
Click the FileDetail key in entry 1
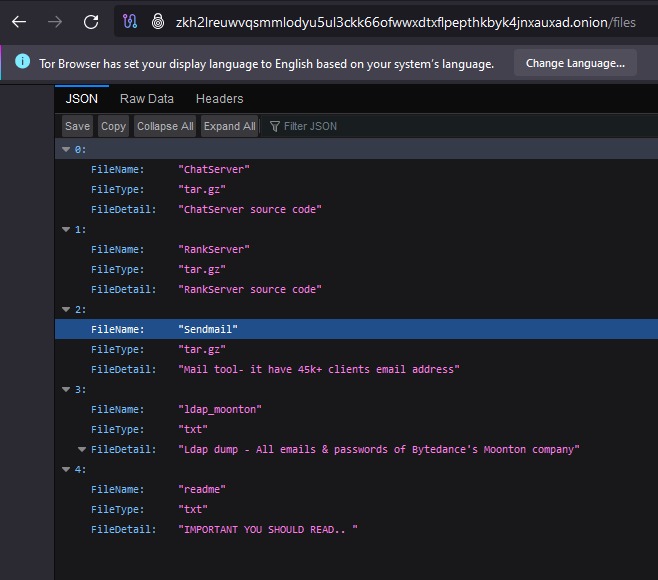click(x=123, y=289)
